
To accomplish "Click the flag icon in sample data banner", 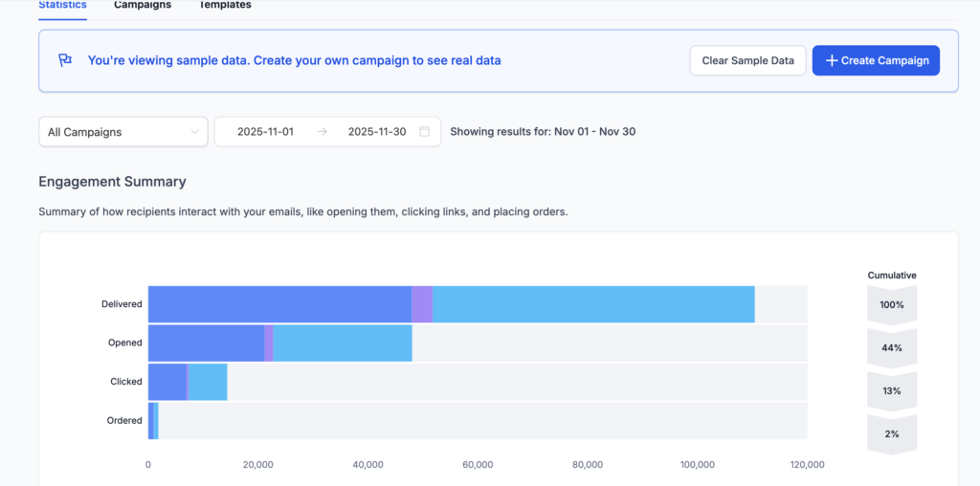I will [x=65, y=60].
